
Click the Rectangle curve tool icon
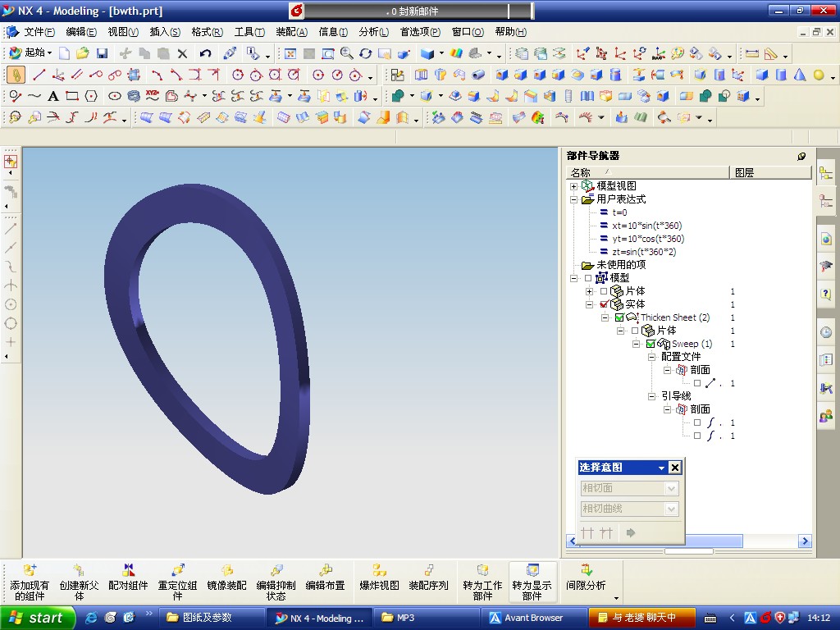72,96
